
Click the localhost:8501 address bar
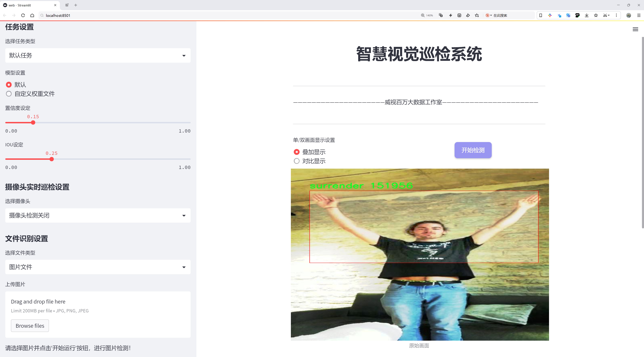(225, 15)
